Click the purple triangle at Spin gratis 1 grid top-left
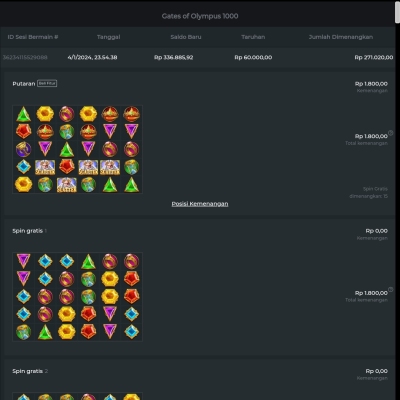The image size is (400, 400). [24, 261]
